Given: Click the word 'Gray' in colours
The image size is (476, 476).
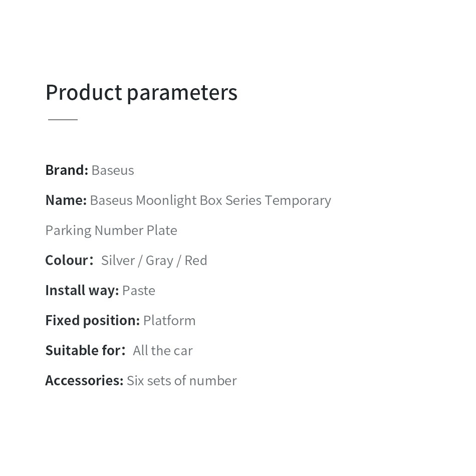Looking at the screenshot, I should 159,260.
